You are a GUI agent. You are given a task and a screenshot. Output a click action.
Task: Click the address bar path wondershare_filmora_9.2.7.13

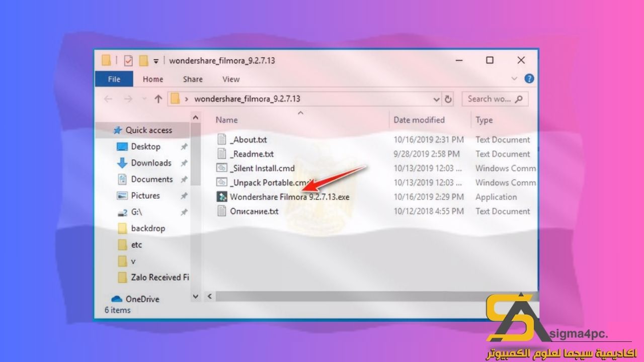247,99
